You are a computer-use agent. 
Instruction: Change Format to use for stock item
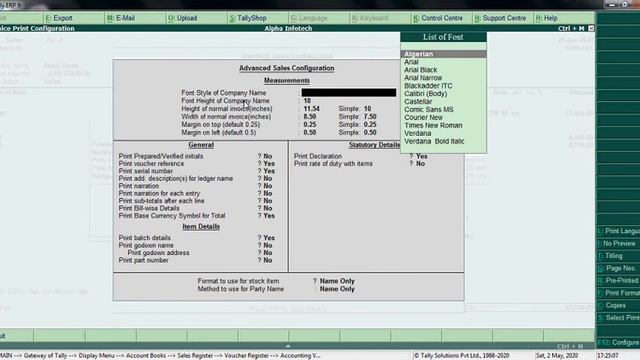pyautogui.click(x=337, y=281)
